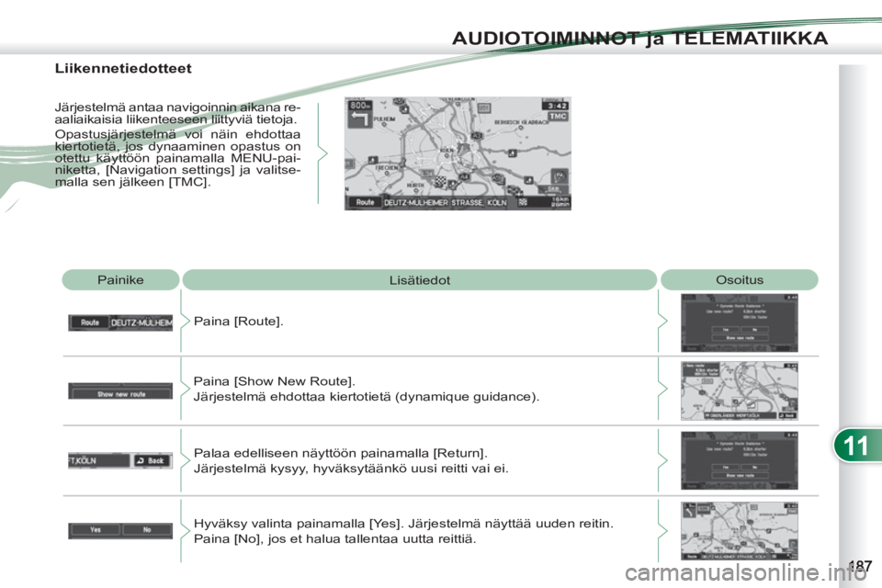Click the 800m distance indicator on the map
This screenshot has height=588, width=882.
[359, 106]
